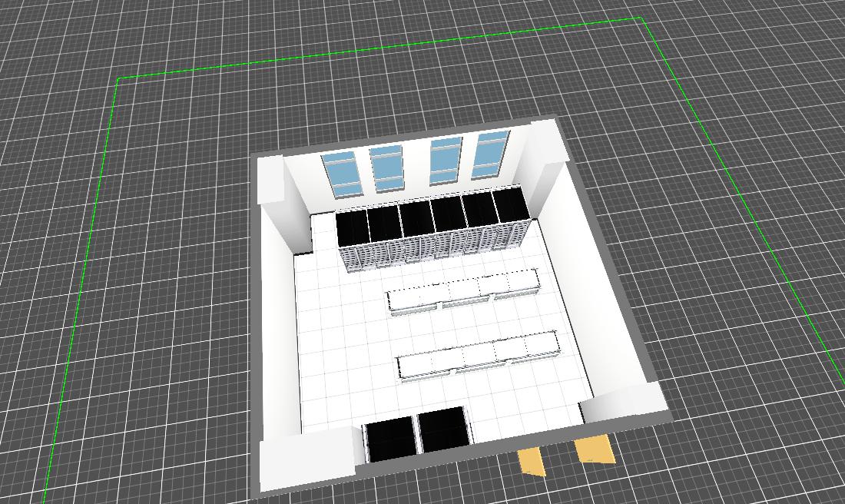
Task: Select the left orange door leaf
Action: [x=532, y=462]
